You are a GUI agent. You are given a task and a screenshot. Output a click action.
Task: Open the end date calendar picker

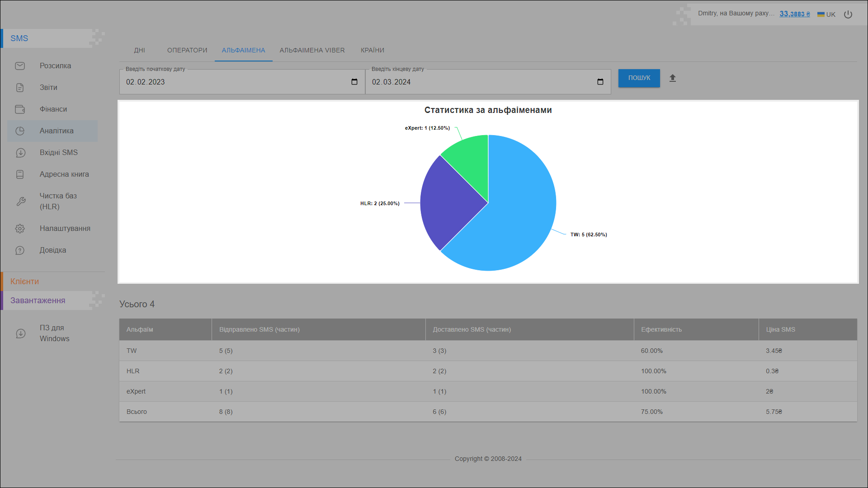tap(600, 82)
